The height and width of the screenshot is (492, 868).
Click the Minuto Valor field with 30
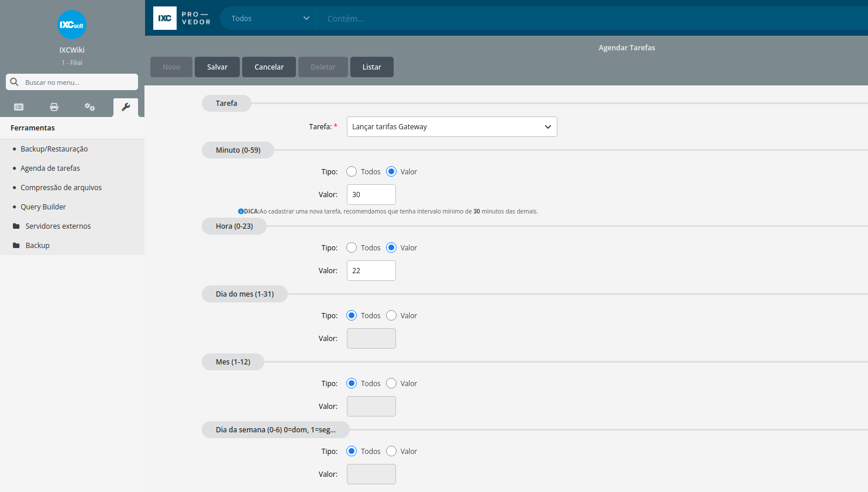(x=371, y=194)
